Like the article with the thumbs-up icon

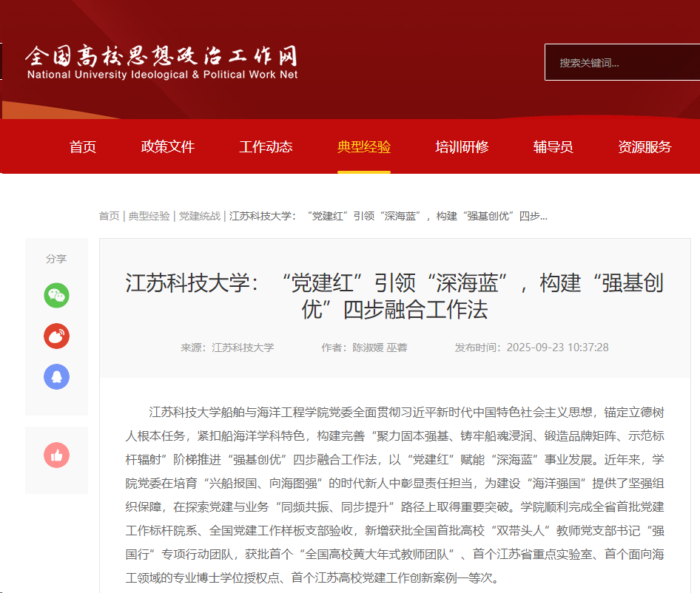point(56,455)
